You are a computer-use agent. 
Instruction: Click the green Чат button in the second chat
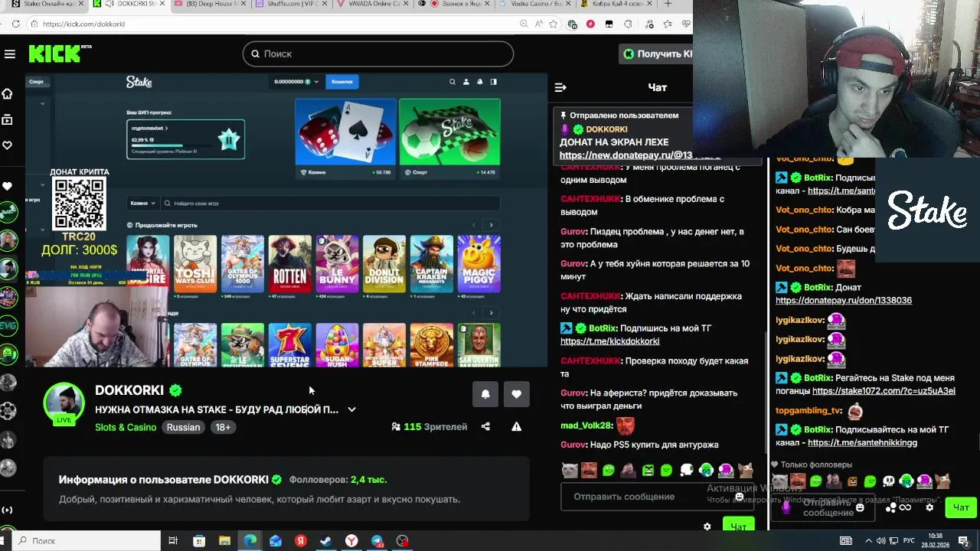(961, 507)
